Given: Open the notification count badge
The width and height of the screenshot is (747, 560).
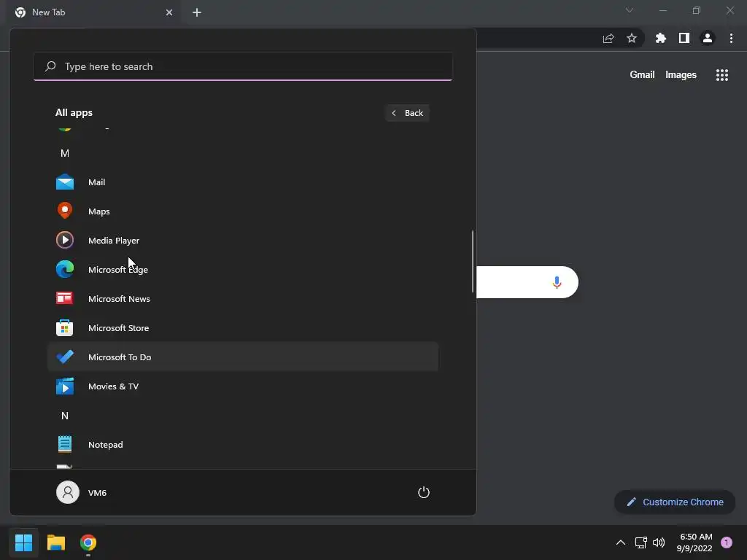Looking at the screenshot, I should 727,542.
